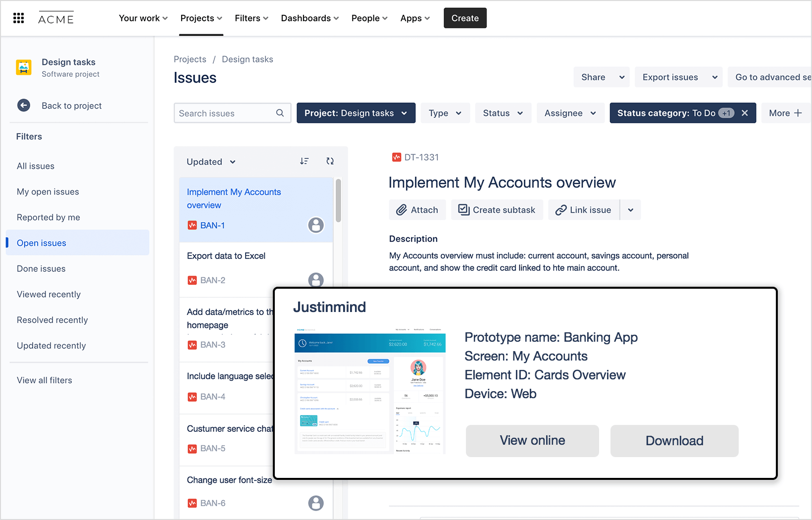This screenshot has width=812, height=520.
Task: Open the app switcher grid icon
Action: (x=19, y=18)
